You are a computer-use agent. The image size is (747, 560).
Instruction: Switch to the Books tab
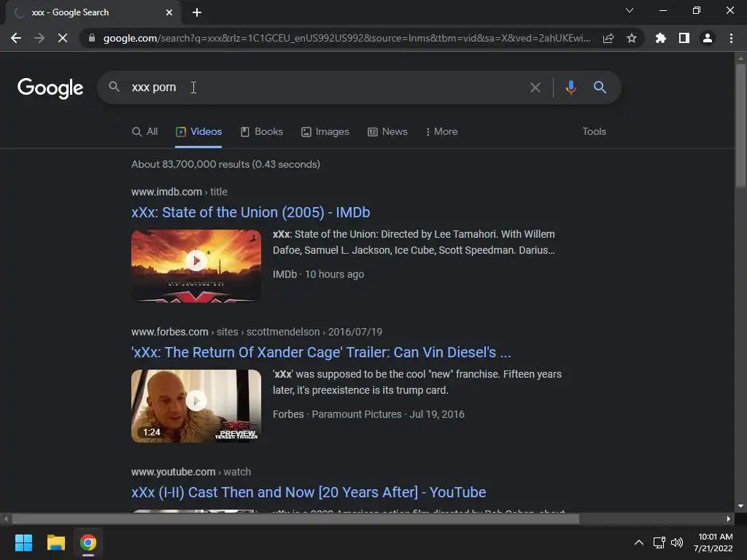[x=262, y=132]
